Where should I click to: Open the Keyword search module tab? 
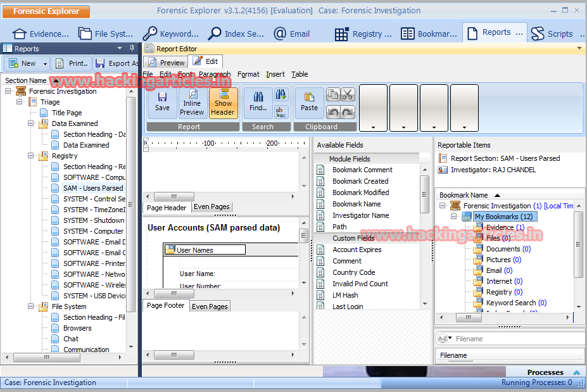click(171, 34)
